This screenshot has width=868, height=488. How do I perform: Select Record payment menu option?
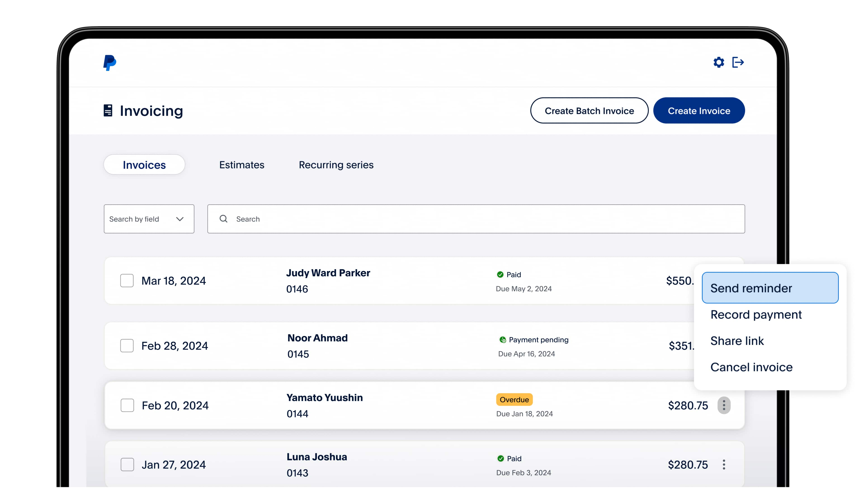(x=756, y=314)
